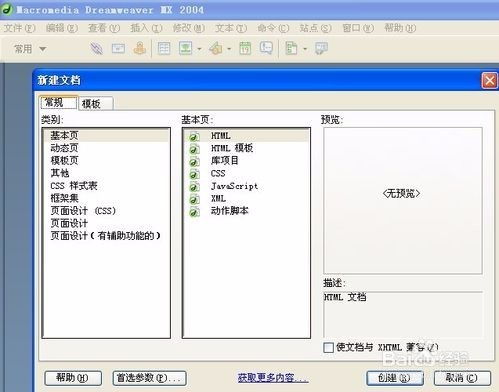Select the 库项目 page type
Image resolution: width=499 pixels, height=392 pixels.
pos(247,161)
